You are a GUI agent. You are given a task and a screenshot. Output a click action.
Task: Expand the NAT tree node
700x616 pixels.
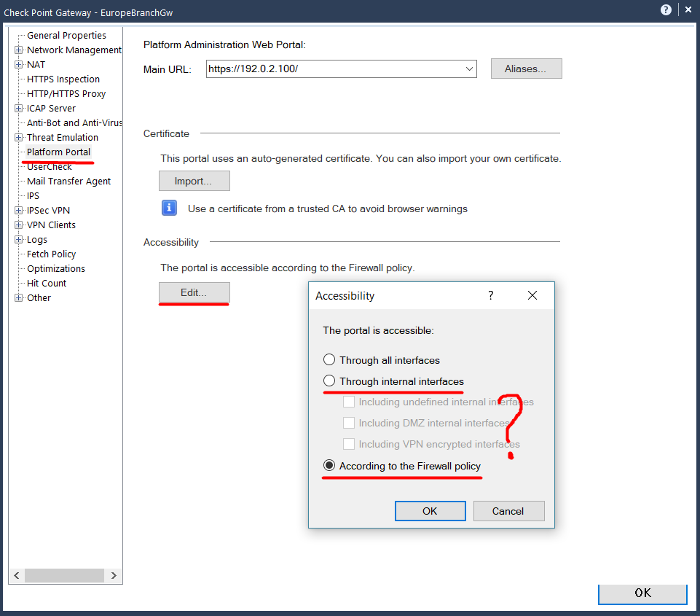click(18, 64)
